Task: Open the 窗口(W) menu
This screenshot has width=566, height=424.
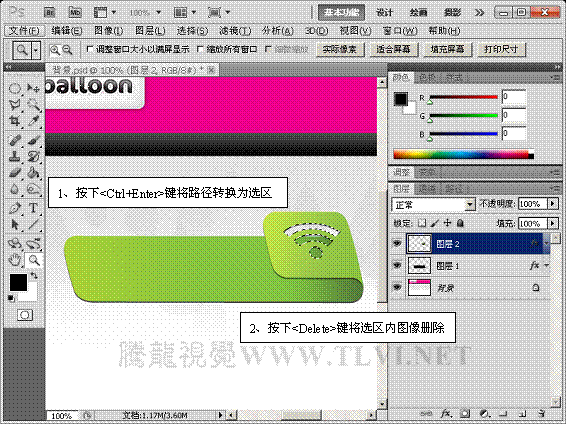Action: 400,31
